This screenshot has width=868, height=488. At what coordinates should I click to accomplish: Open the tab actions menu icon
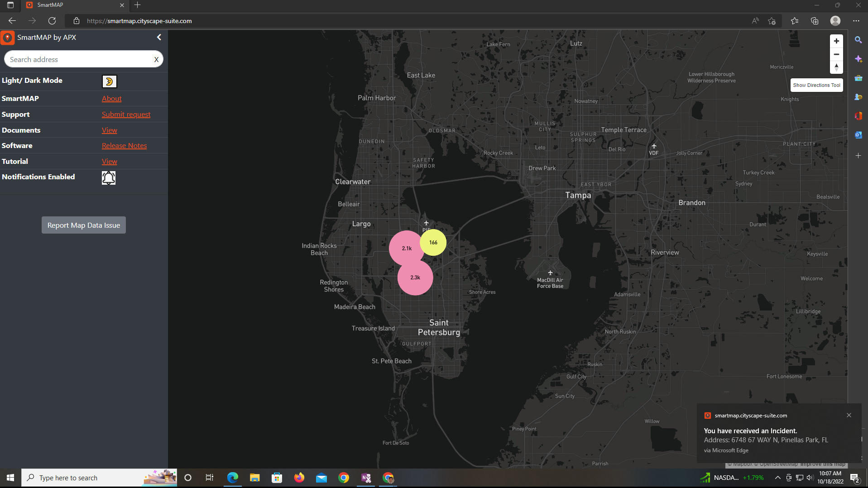pos(10,5)
